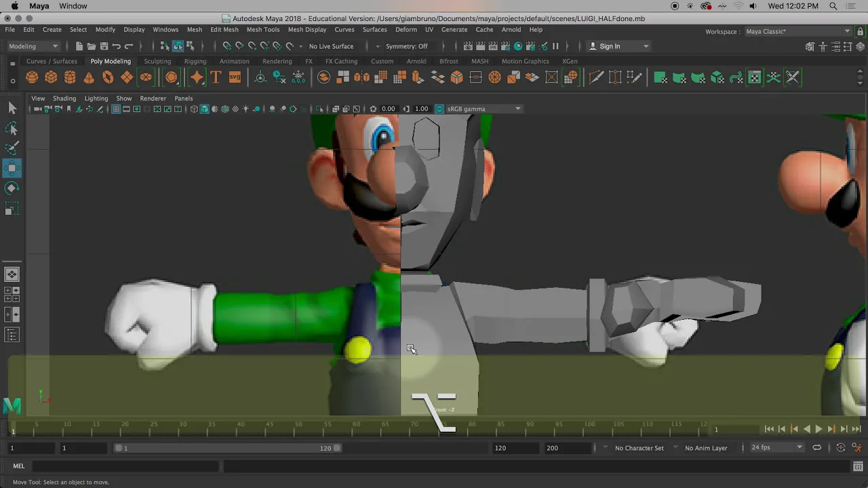Toggle smooth shade all in viewport

pyautogui.click(x=204, y=109)
